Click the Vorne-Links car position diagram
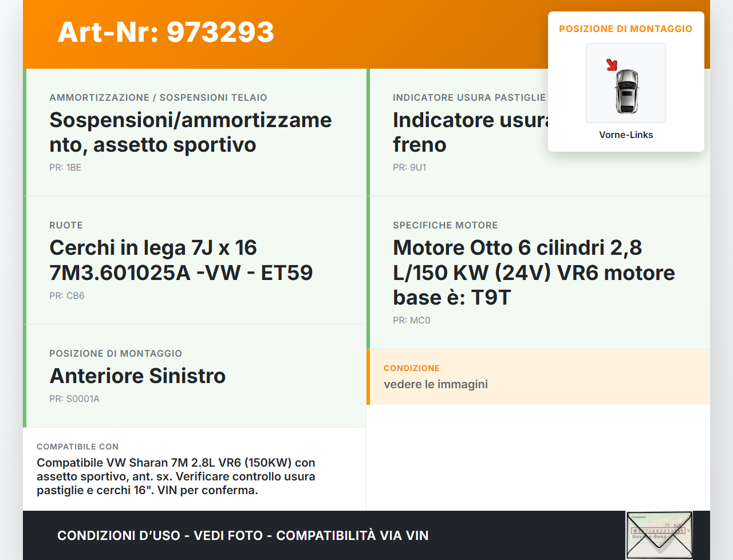This screenshot has width=733, height=560. click(625, 83)
